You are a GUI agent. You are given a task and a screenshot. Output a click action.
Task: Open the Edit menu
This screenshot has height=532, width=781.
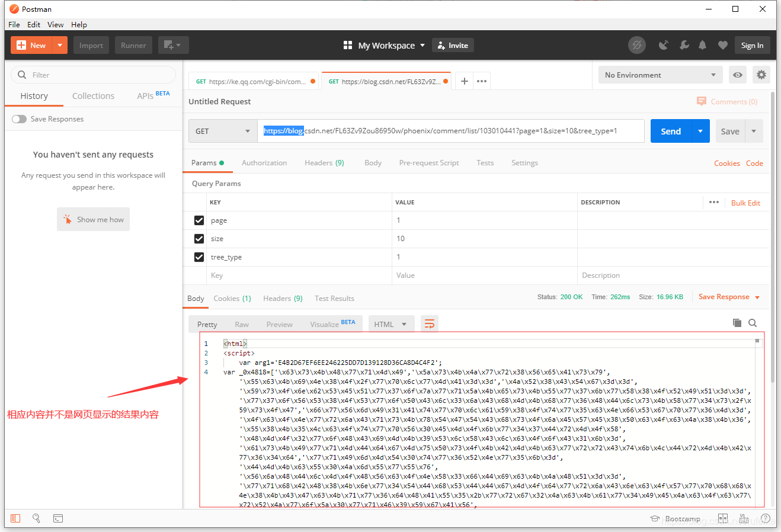click(34, 24)
